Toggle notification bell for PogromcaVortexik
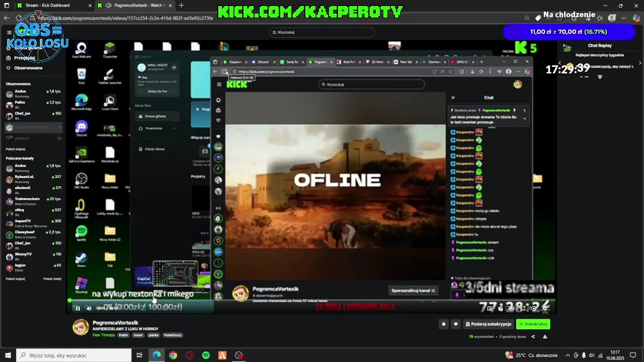 point(443,324)
